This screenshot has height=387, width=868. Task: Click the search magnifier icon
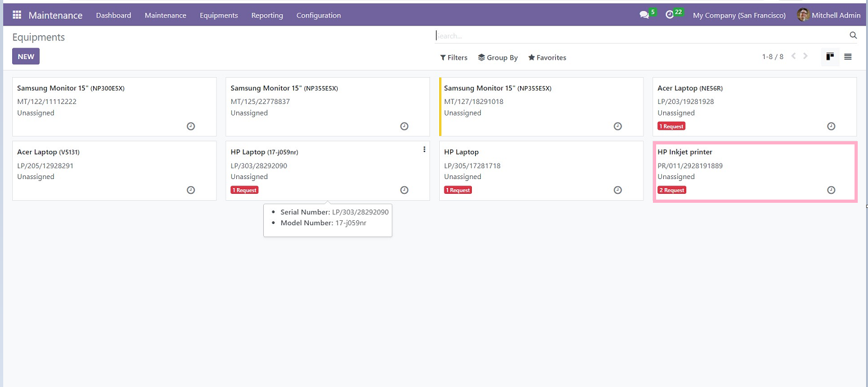point(853,35)
